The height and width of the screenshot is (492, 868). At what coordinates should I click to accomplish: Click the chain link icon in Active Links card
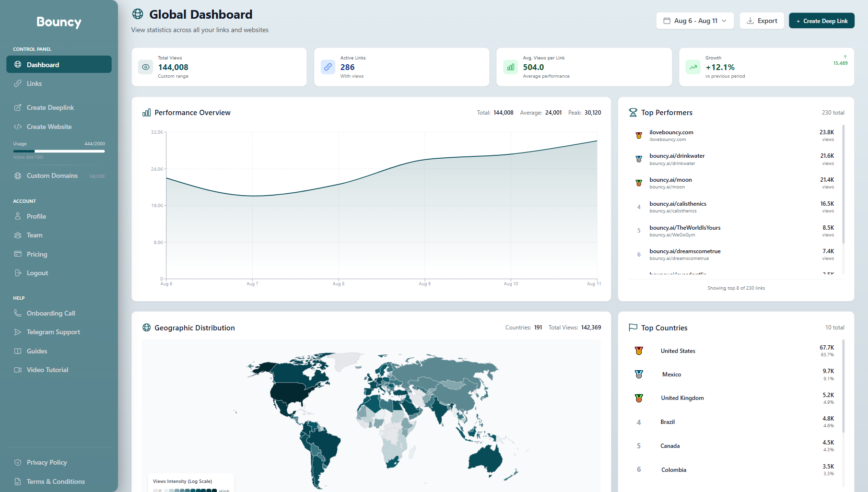(x=328, y=67)
